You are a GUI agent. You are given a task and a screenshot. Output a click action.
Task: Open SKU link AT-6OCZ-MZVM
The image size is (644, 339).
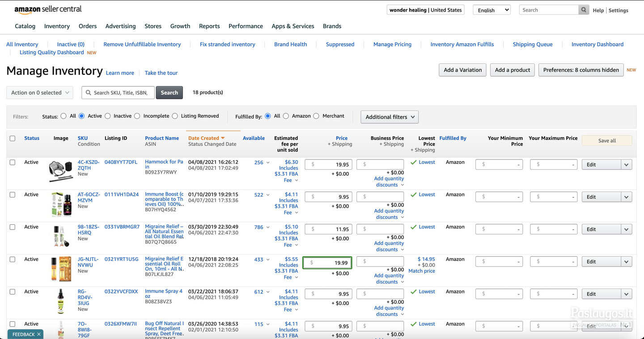pyautogui.click(x=89, y=197)
